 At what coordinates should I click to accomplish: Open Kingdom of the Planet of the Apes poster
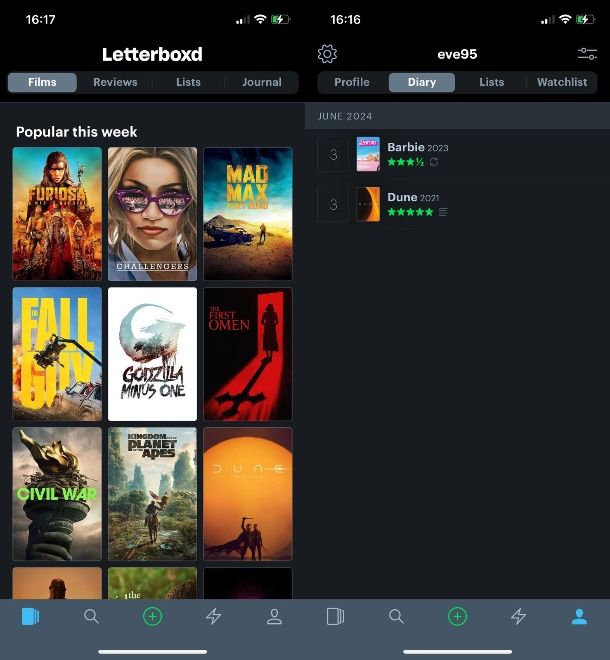click(x=152, y=494)
